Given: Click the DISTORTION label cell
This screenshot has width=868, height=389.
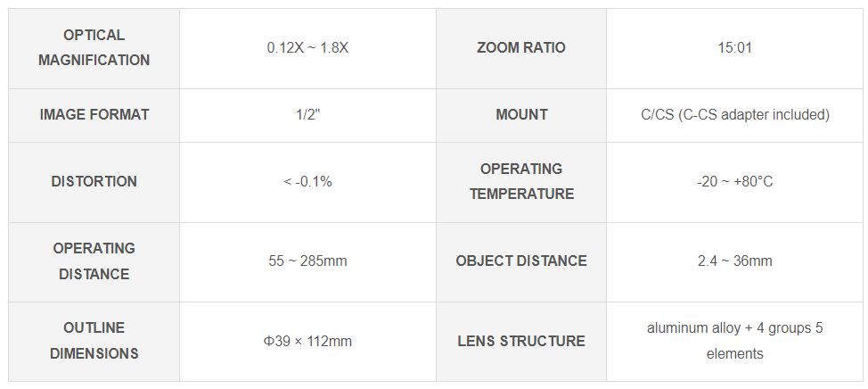Looking at the screenshot, I should coord(94,182).
